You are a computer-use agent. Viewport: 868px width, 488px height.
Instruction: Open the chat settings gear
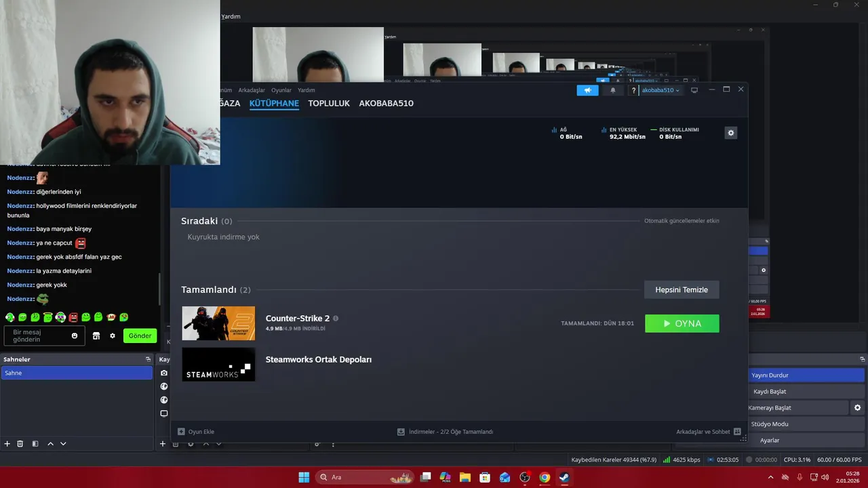coord(113,335)
